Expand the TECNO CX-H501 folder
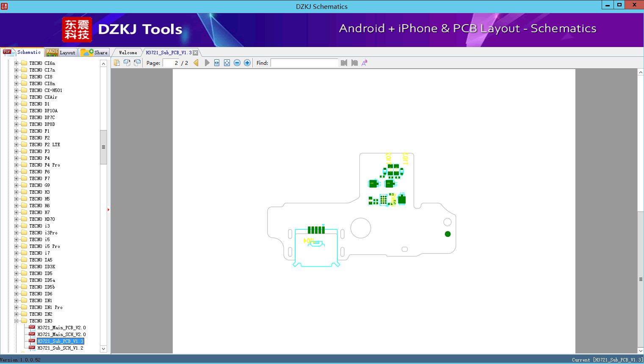644x364 pixels. coord(17,90)
